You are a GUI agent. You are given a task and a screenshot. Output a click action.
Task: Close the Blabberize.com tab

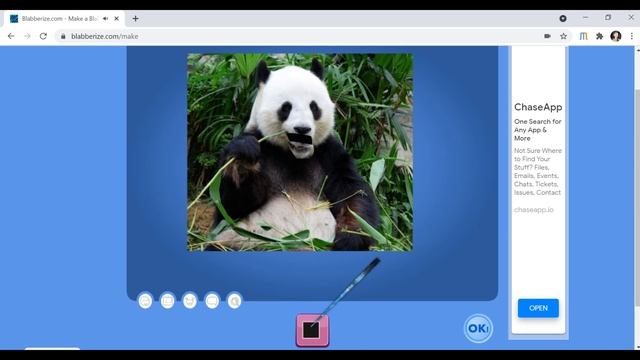pyautogui.click(x=117, y=19)
